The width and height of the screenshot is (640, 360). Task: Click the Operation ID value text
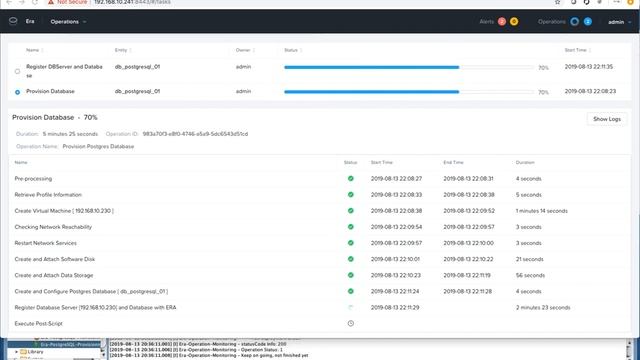tap(195, 134)
